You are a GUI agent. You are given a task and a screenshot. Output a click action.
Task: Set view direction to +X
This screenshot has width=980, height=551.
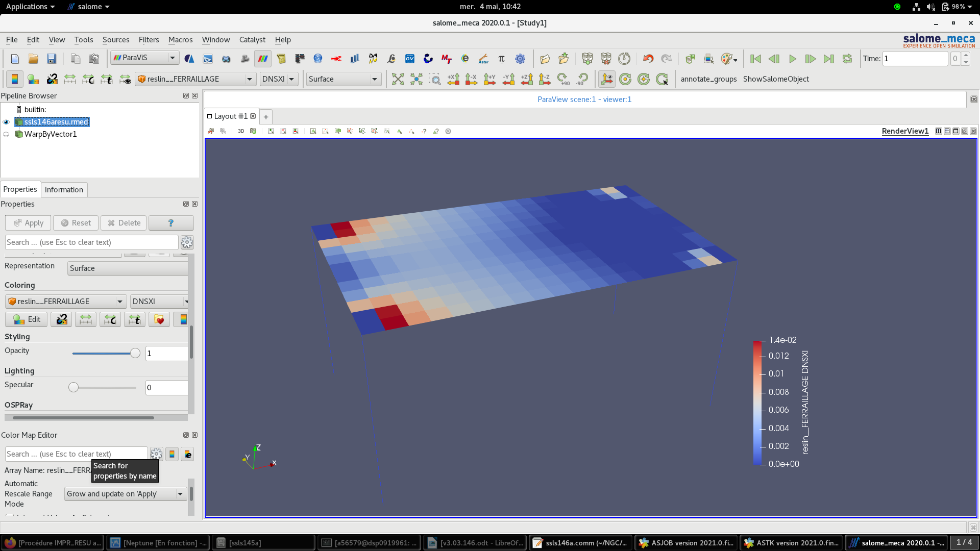click(453, 79)
